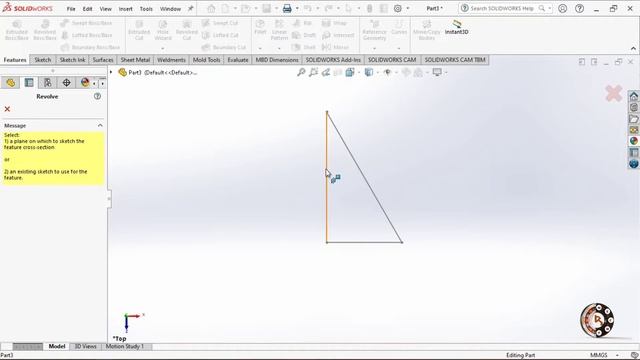Open the Window menu

(x=170, y=9)
